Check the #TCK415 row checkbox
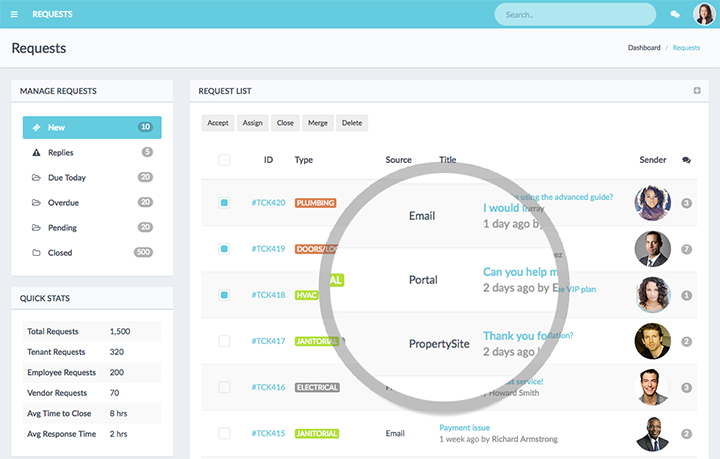720x459 pixels. pyautogui.click(x=224, y=433)
